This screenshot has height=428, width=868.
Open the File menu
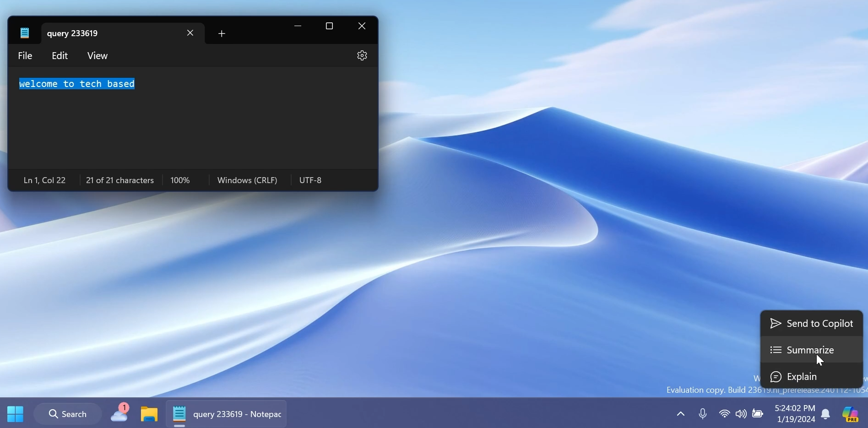[x=25, y=55]
